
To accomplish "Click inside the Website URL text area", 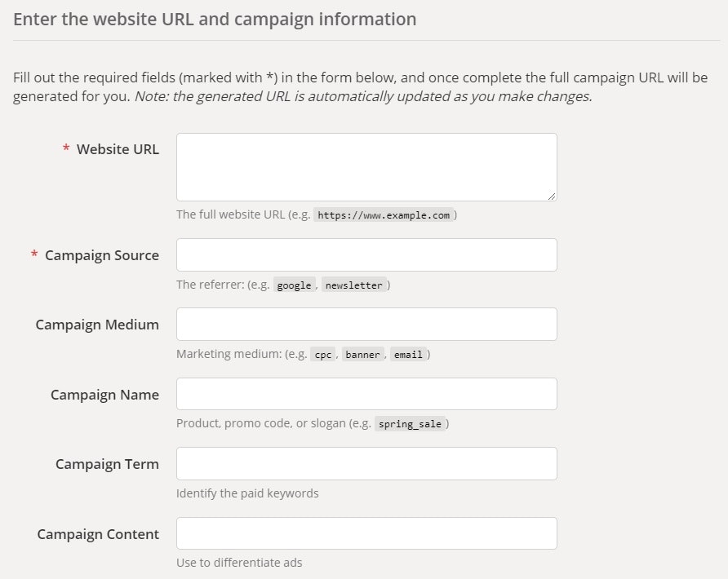I will tap(366, 166).
